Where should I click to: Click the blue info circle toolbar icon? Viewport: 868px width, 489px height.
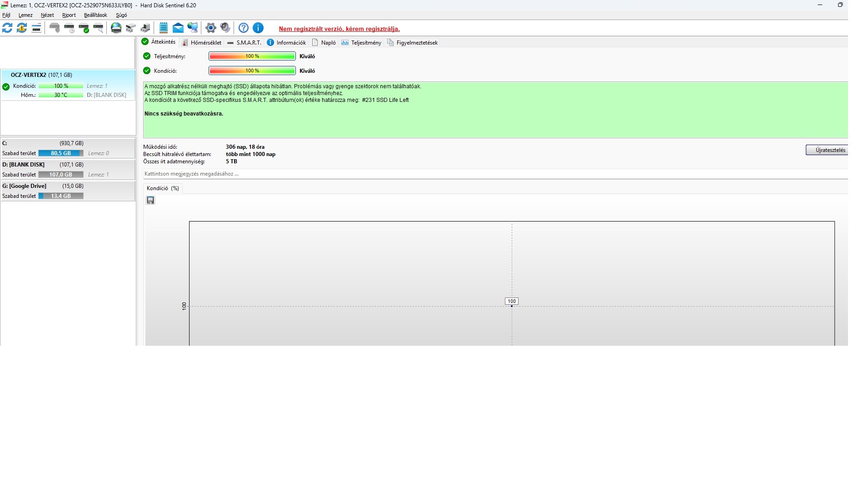tap(258, 28)
